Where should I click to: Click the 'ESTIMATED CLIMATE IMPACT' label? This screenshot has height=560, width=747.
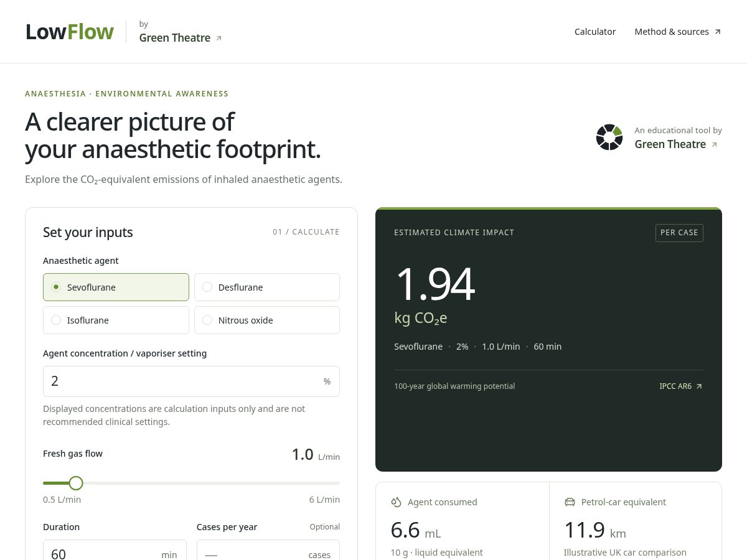tap(454, 233)
